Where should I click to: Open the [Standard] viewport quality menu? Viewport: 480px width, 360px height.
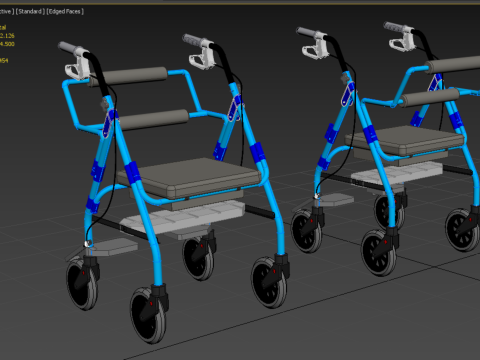pyautogui.click(x=30, y=11)
